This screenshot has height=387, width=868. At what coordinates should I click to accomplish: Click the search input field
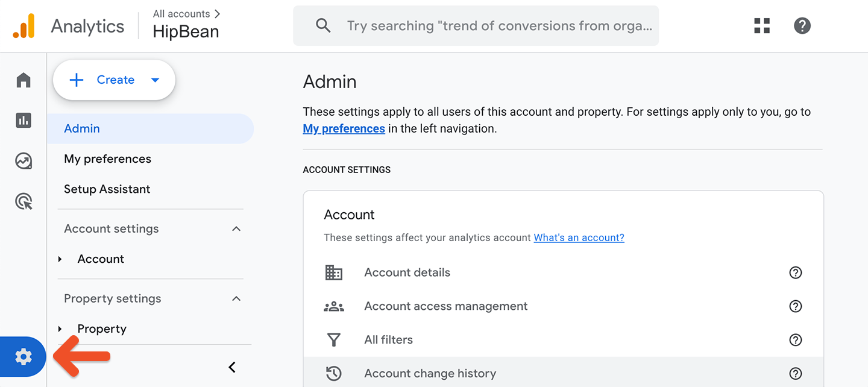pyautogui.click(x=499, y=26)
